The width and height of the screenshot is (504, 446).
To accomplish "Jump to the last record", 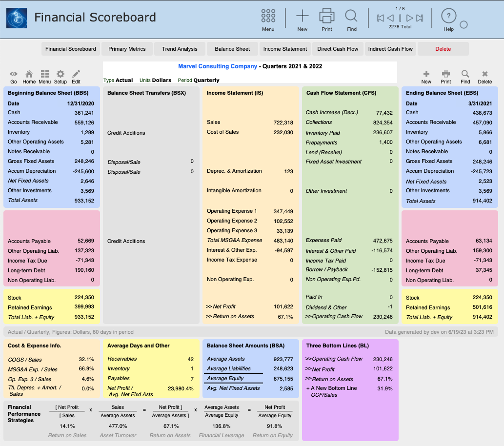I will click(420, 18).
